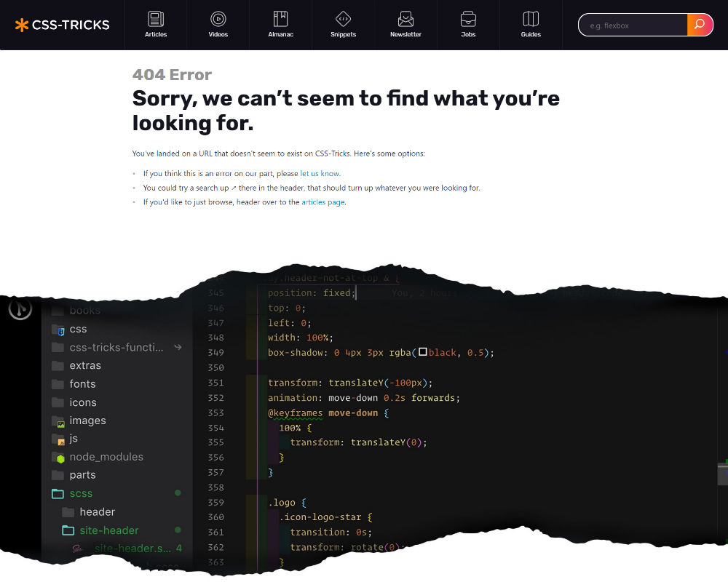Click the source control icon in editor sidebar
Image resolution: width=728 pixels, height=582 pixels.
coord(20,308)
